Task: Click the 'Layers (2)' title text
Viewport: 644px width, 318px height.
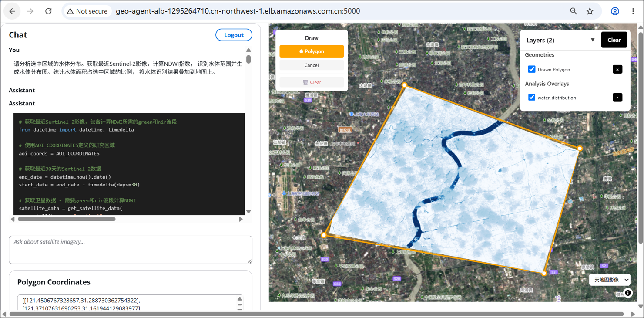Action: (540, 40)
